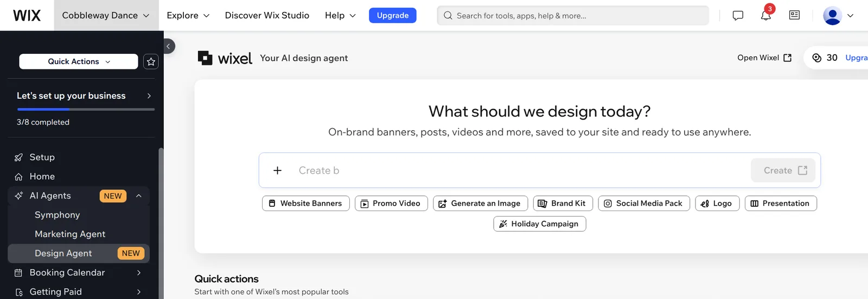Click the Setup rocket icon

point(18,157)
